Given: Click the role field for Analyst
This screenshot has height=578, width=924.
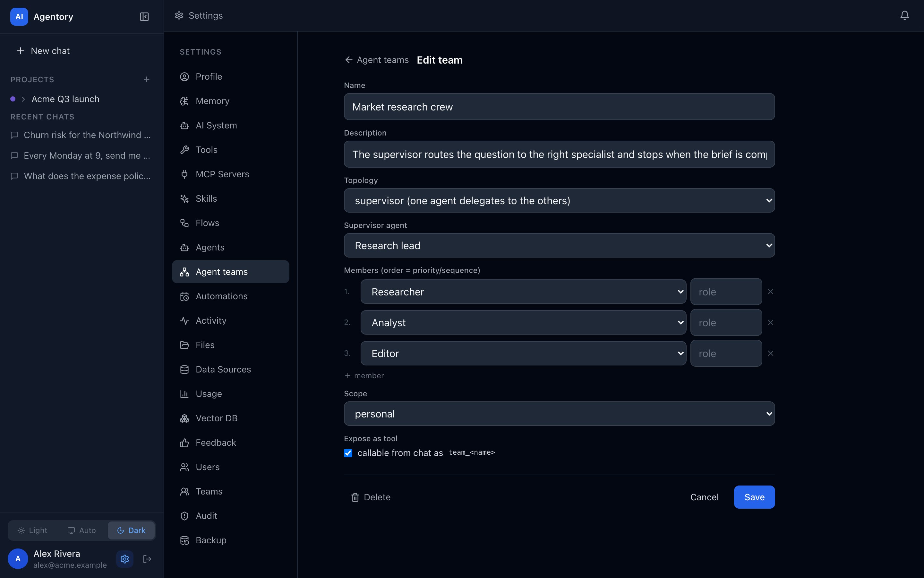Looking at the screenshot, I should [x=726, y=323].
